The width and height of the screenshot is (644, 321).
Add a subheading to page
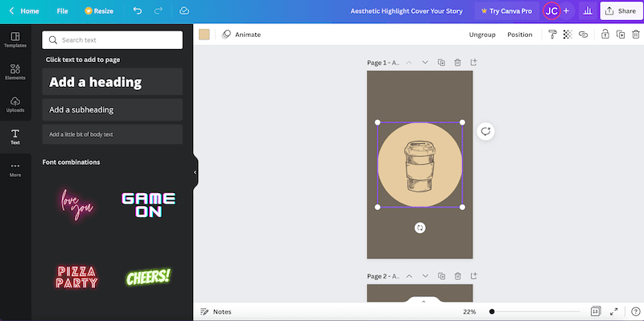pos(112,109)
